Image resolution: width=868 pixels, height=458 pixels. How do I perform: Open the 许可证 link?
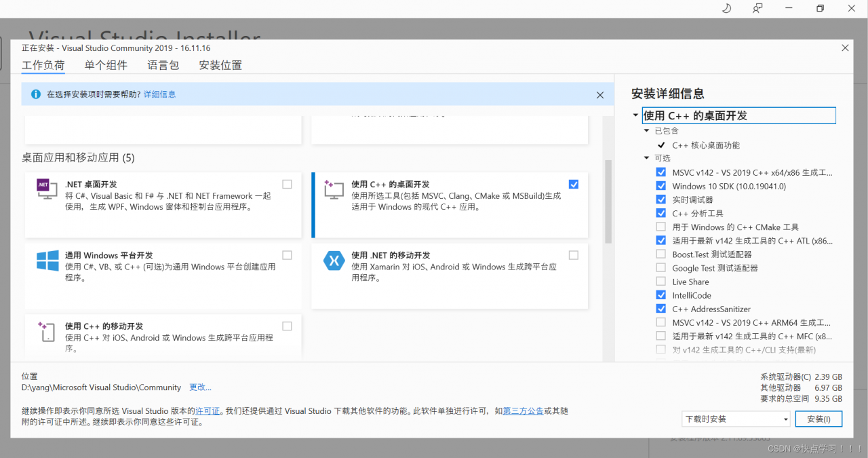click(208, 411)
